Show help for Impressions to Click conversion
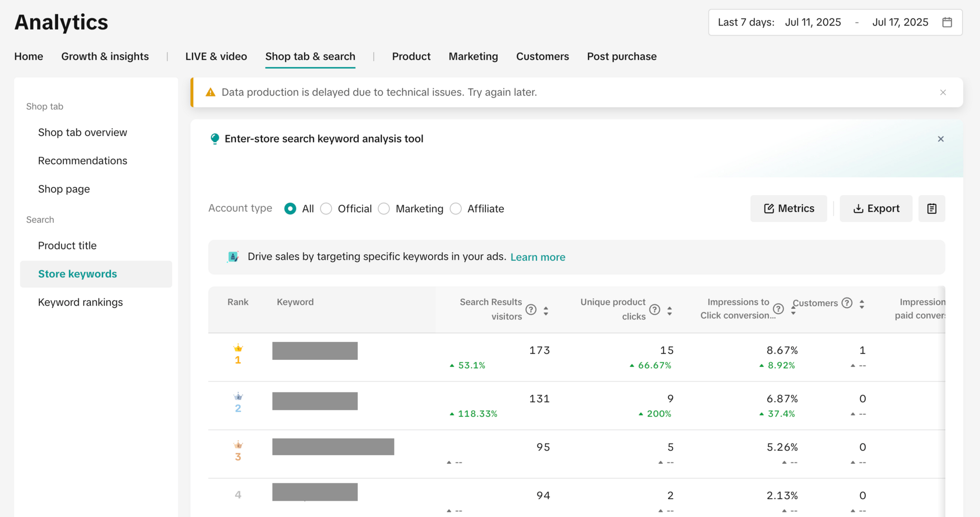Image resolution: width=980 pixels, height=517 pixels. coord(778,309)
